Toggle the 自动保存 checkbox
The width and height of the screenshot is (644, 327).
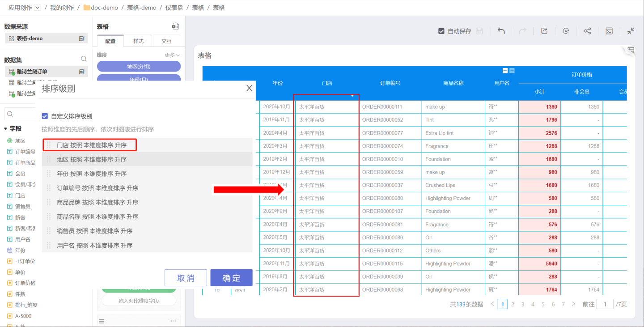(x=441, y=31)
